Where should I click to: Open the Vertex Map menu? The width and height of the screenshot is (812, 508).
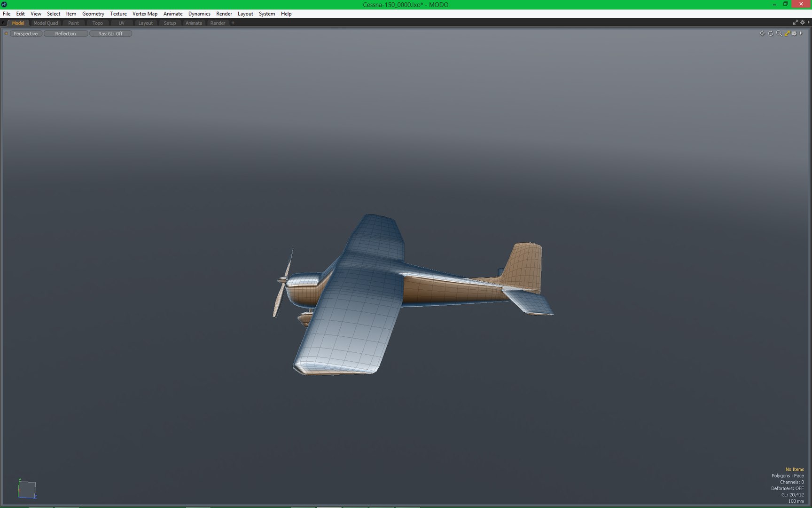coord(145,14)
